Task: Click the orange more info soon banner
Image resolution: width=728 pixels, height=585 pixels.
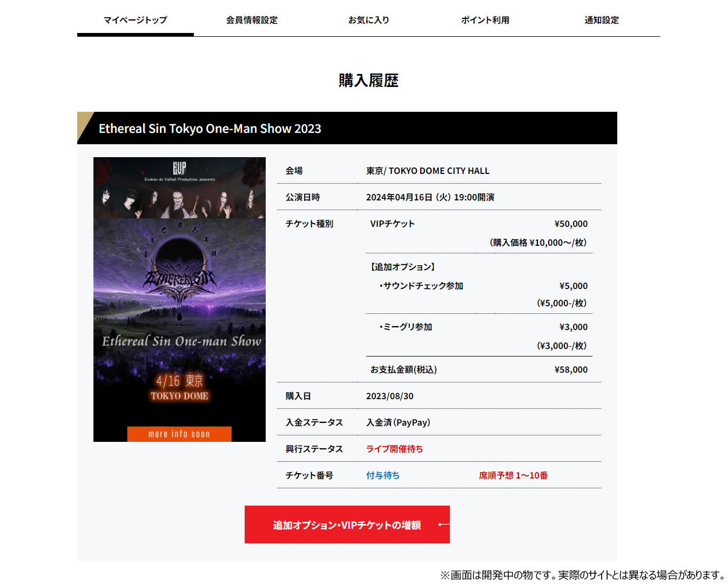Action: tap(179, 434)
